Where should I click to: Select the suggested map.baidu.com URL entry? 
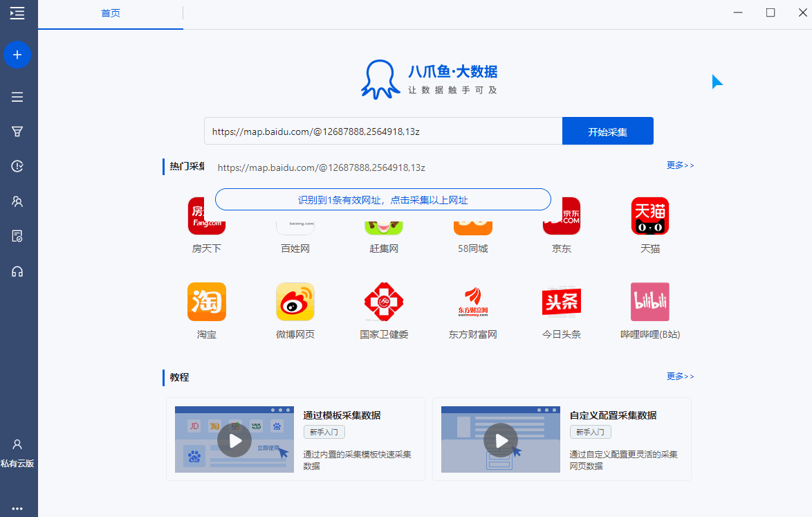321,167
